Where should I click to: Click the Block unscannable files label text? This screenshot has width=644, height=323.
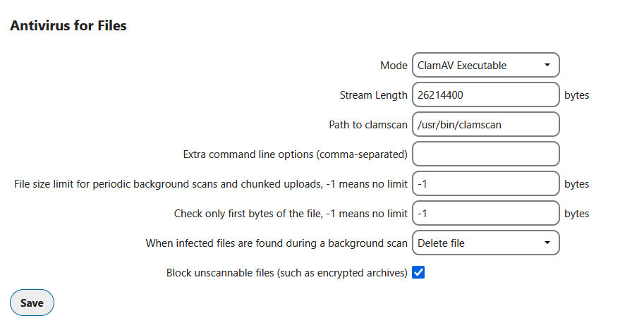point(286,272)
